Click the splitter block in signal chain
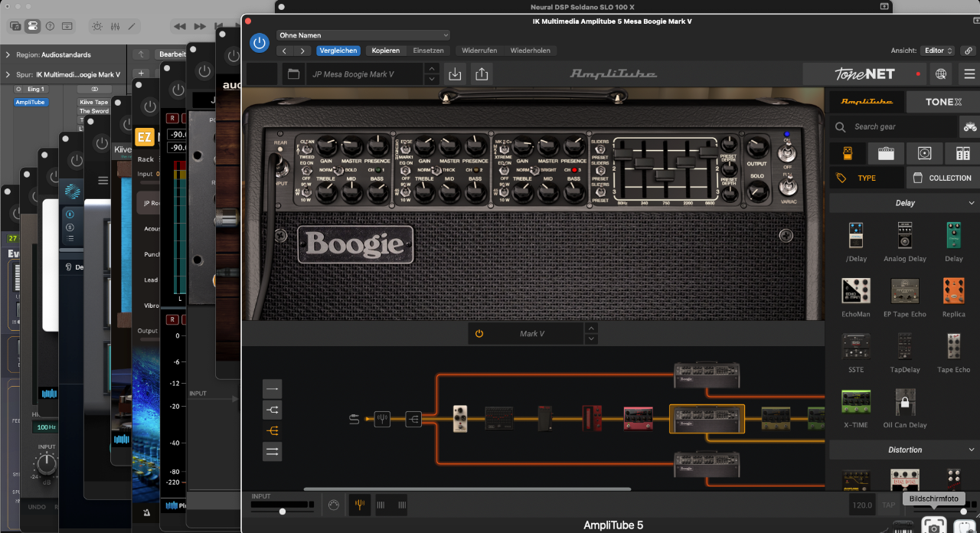The width and height of the screenshot is (980, 533). (413, 419)
